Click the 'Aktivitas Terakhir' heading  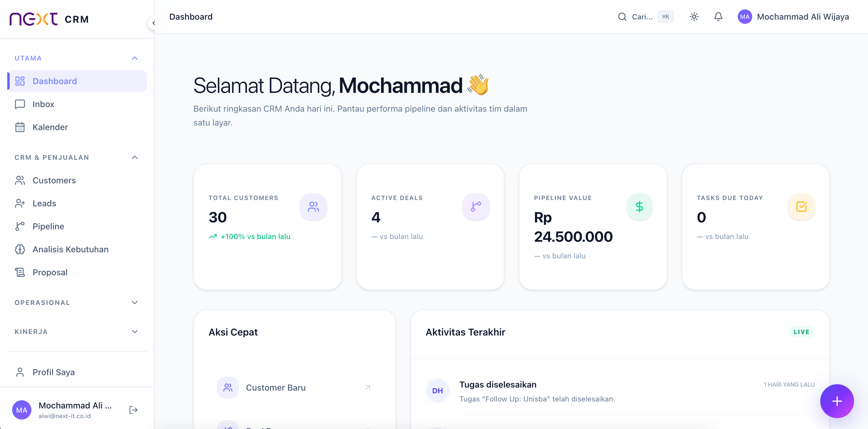click(x=465, y=332)
